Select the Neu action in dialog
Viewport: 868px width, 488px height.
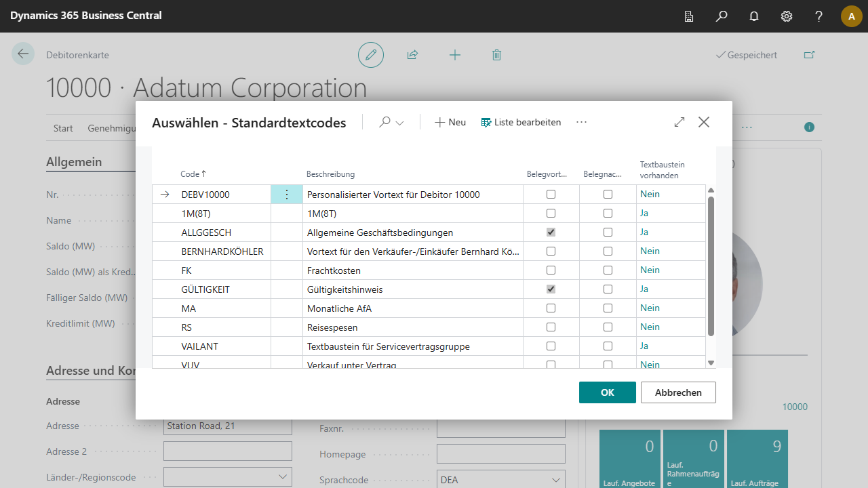coord(450,122)
